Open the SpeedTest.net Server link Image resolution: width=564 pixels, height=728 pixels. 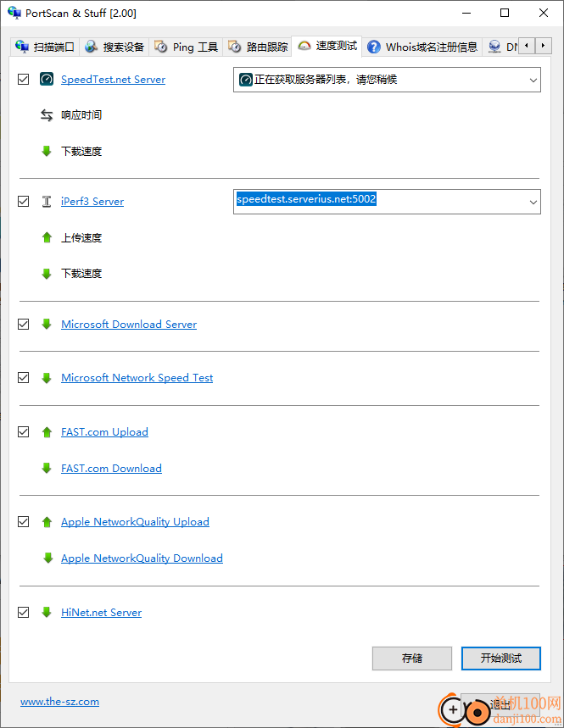tap(114, 80)
